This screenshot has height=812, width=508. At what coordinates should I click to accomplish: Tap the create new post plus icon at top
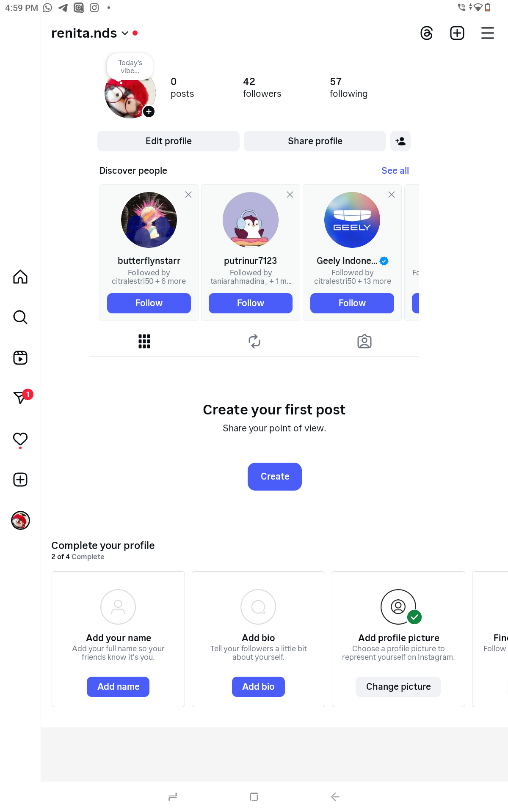click(x=457, y=33)
